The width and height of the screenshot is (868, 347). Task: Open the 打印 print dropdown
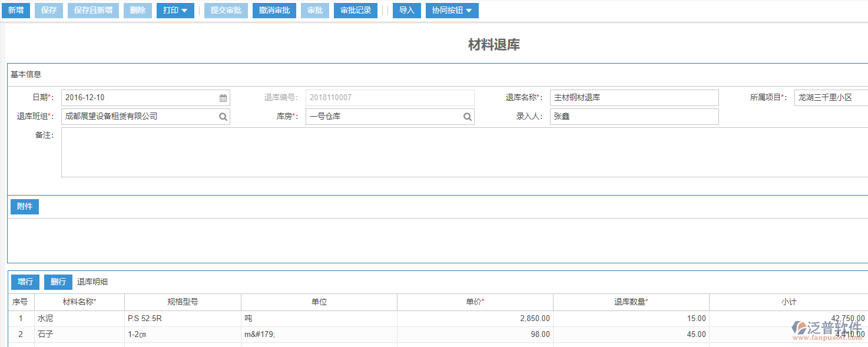175,10
